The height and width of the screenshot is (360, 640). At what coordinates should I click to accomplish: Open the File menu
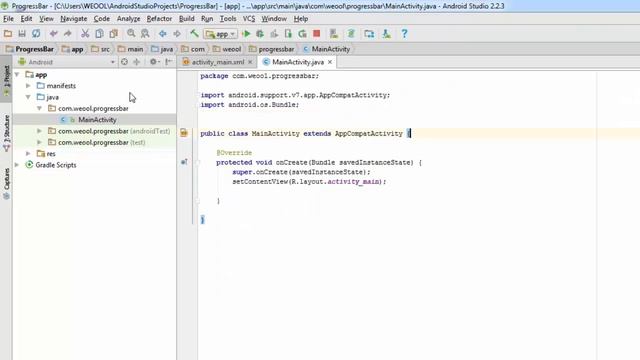click(x=8, y=19)
